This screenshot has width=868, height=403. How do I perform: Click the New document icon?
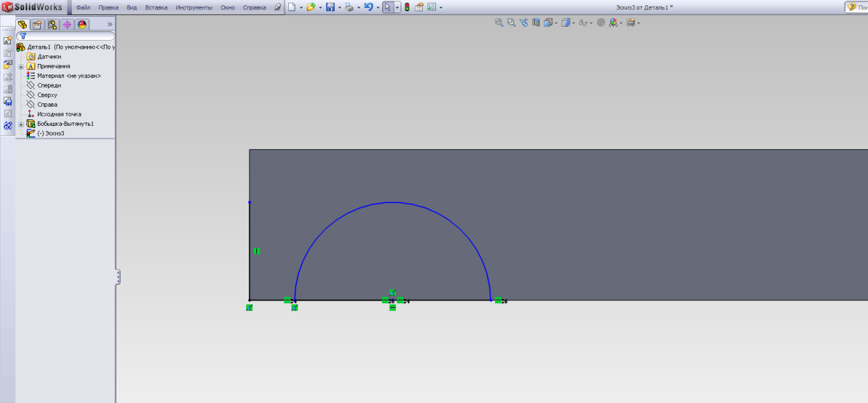[x=292, y=7]
